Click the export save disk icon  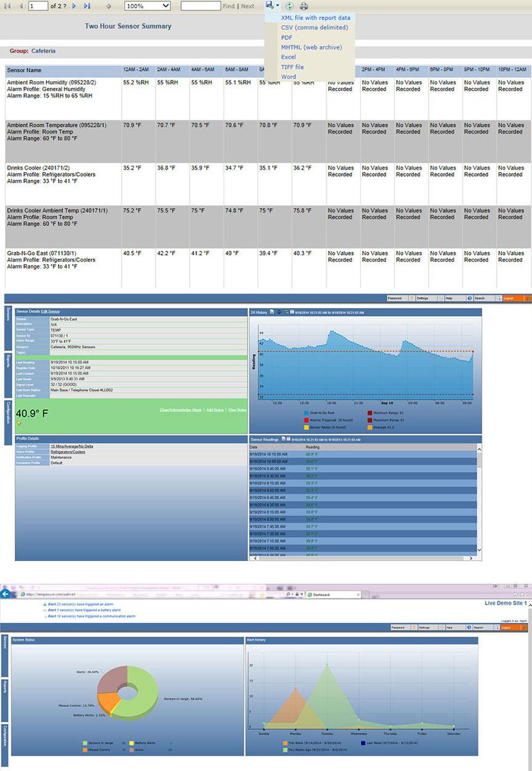(270, 5)
